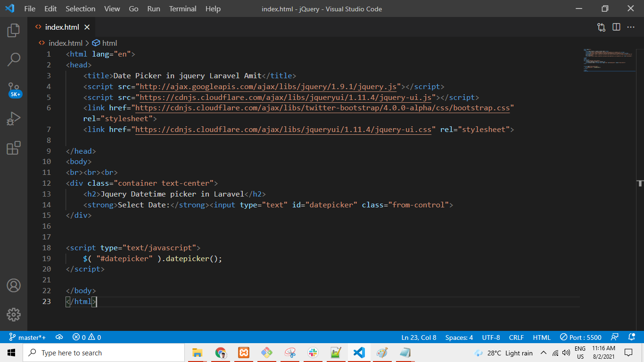Click line number 12 in the gutter
Screen dimensions: 644x362
click(x=46, y=183)
